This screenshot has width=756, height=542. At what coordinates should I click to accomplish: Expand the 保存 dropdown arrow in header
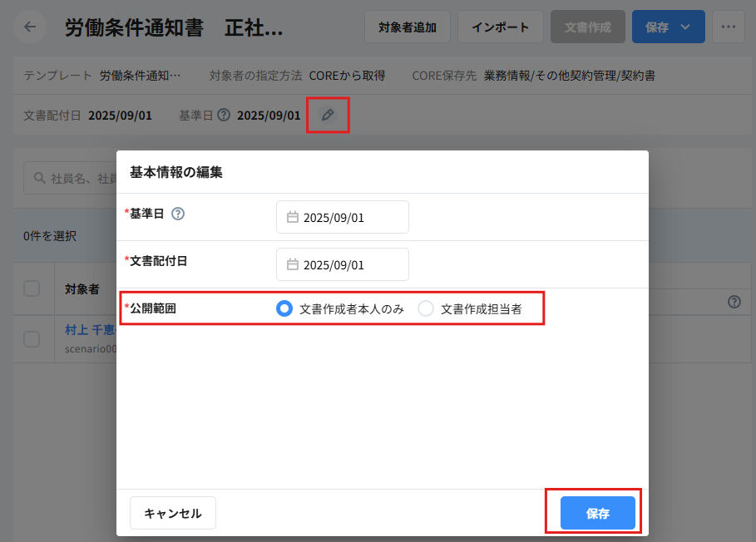[685, 27]
